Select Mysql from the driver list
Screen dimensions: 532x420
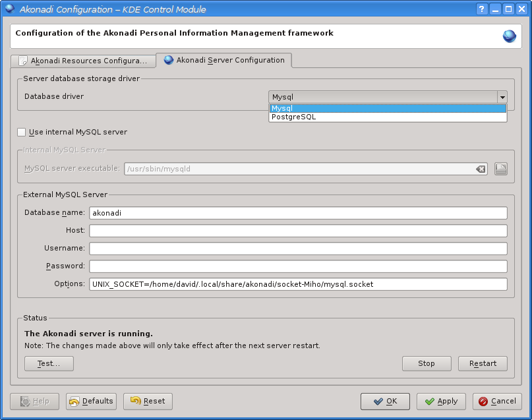coord(388,108)
